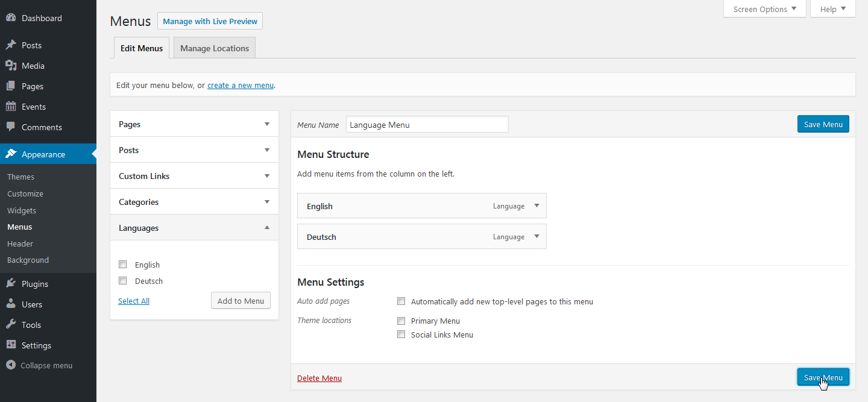Click the Plugins plug icon
Image resolution: width=868 pixels, height=402 pixels.
click(11, 284)
